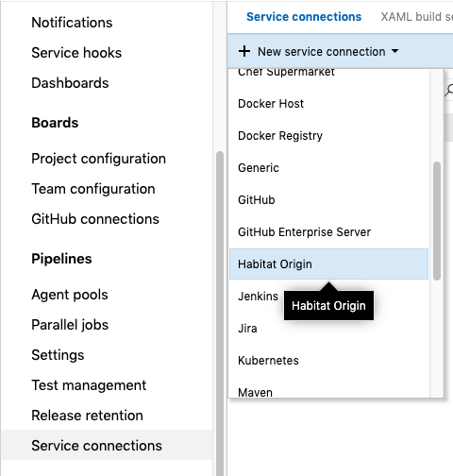Select Docker Host from the list
The width and height of the screenshot is (453, 476).
click(328, 104)
